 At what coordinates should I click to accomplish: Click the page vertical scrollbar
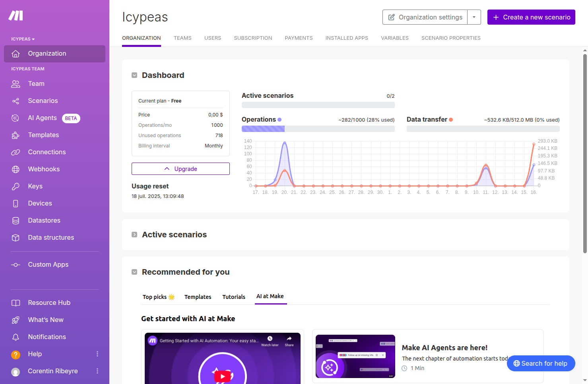click(x=585, y=153)
